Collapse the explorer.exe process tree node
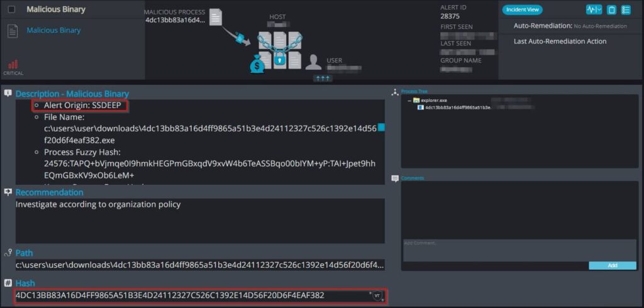This screenshot has width=644, height=308. 409,100
